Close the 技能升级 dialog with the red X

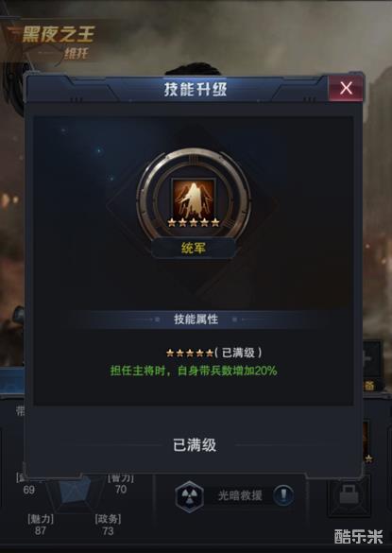coord(346,88)
